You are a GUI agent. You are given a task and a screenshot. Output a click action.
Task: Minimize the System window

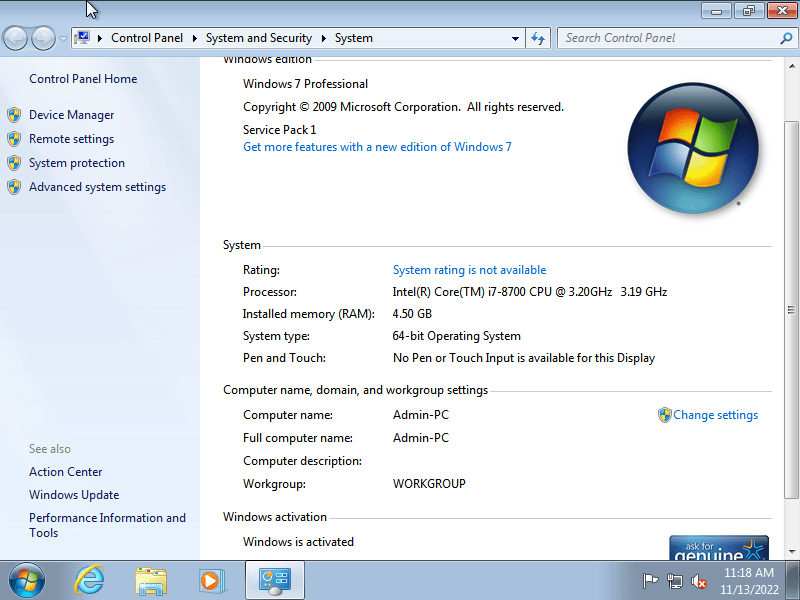tap(716, 11)
